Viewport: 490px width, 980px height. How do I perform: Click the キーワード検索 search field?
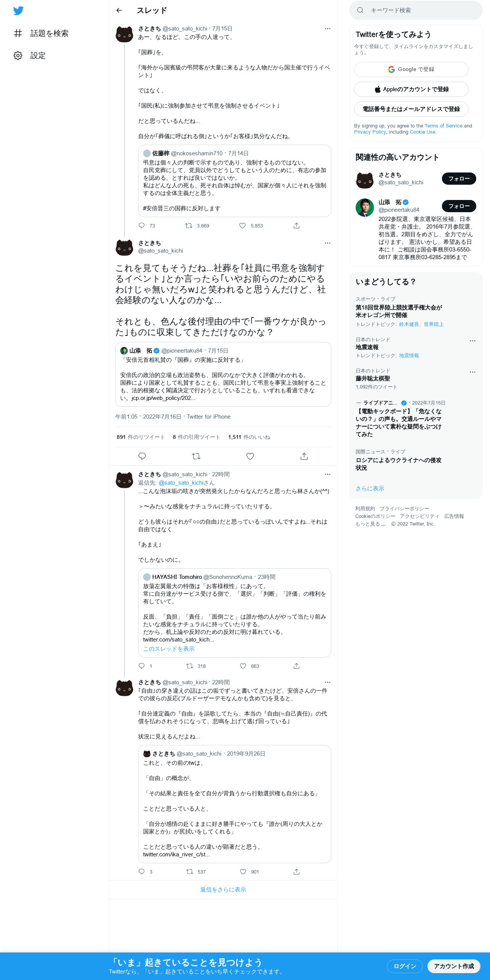click(416, 10)
